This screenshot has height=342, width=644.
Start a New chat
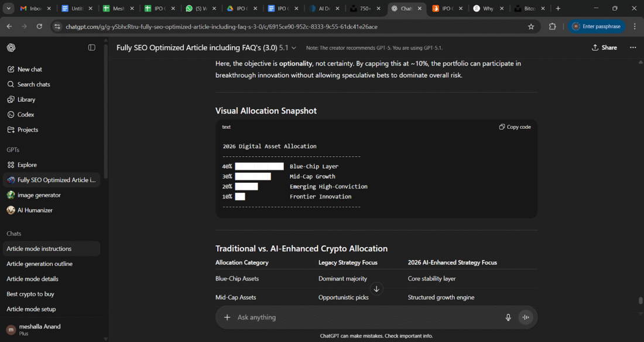coord(29,69)
